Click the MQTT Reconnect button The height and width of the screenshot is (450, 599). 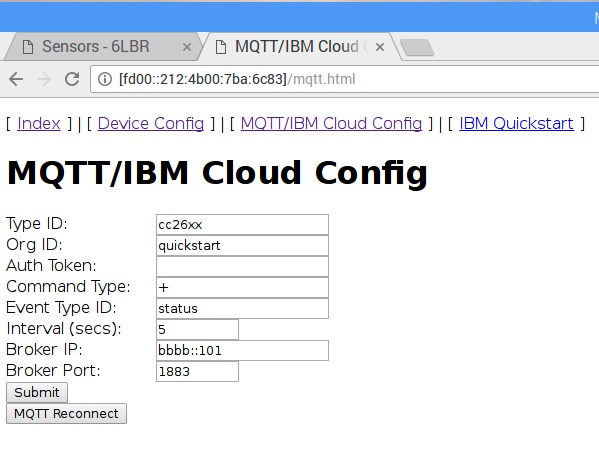66,413
